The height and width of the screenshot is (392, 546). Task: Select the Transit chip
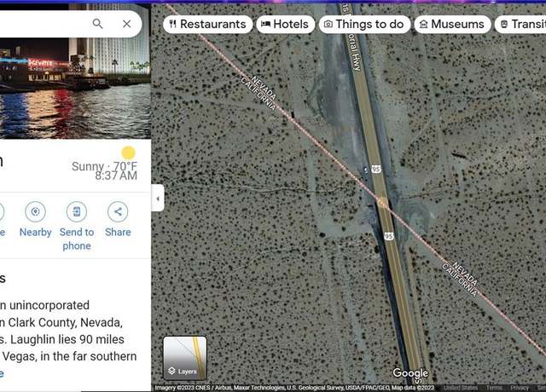pos(520,24)
